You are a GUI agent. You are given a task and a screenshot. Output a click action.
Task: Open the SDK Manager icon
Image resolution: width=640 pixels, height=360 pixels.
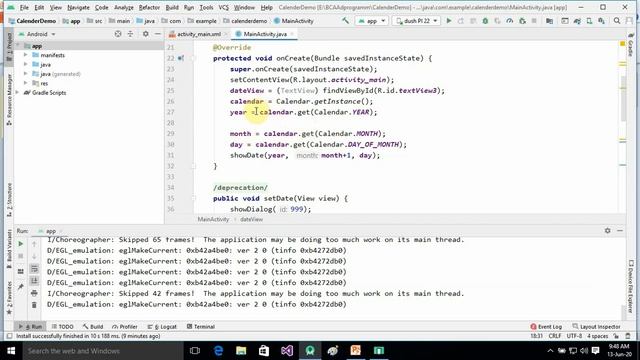(601, 21)
